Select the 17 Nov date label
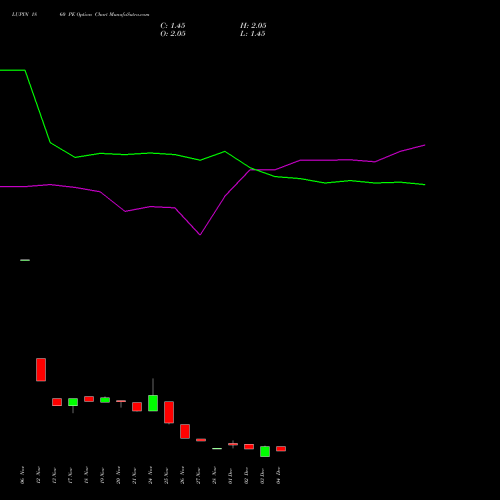500x500 pixels. (70, 475)
